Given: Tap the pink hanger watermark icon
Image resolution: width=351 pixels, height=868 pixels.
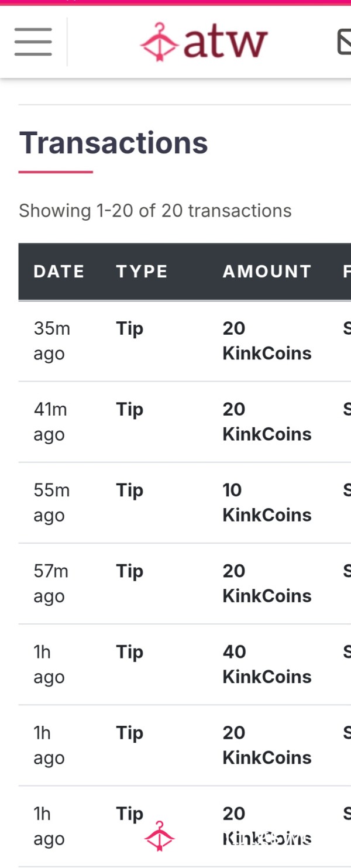Looking at the screenshot, I should (159, 836).
